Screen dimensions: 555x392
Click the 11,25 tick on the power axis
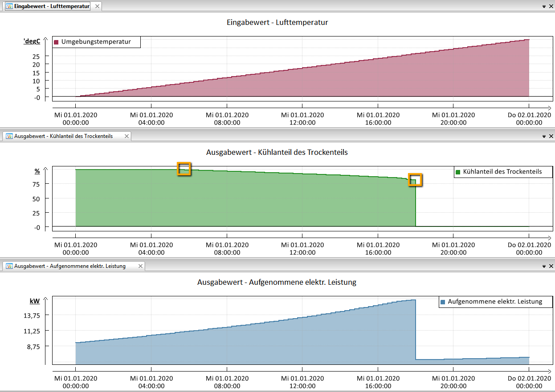(x=32, y=331)
